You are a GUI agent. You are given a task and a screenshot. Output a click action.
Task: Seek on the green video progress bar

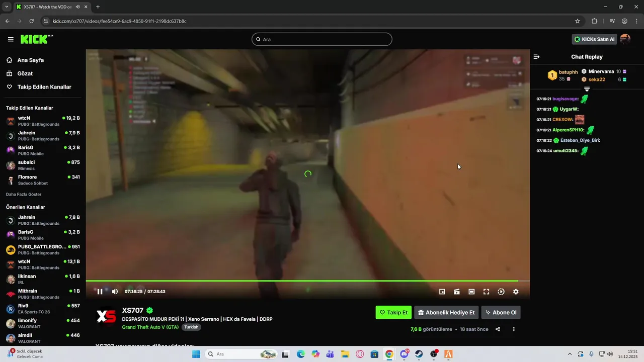[x=307, y=281]
